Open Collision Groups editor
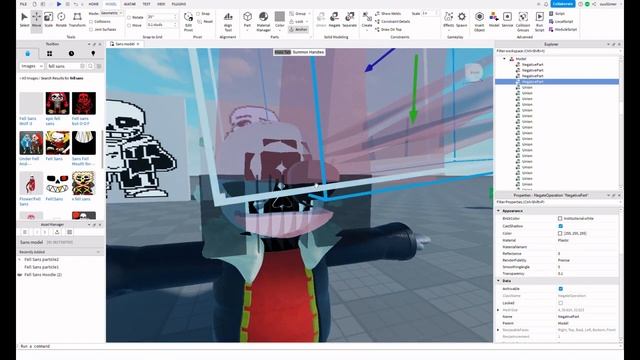640x360 pixels. tap(523, 21)
